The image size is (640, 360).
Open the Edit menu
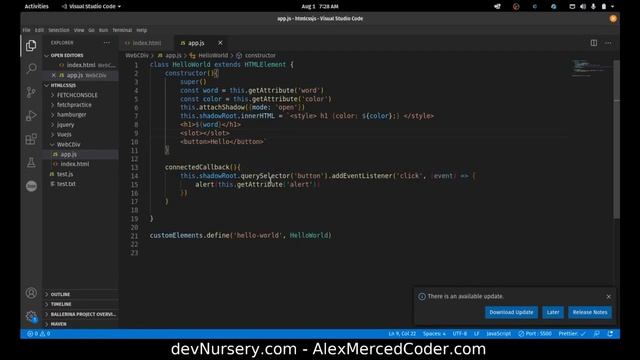click(x=39, y=30)
